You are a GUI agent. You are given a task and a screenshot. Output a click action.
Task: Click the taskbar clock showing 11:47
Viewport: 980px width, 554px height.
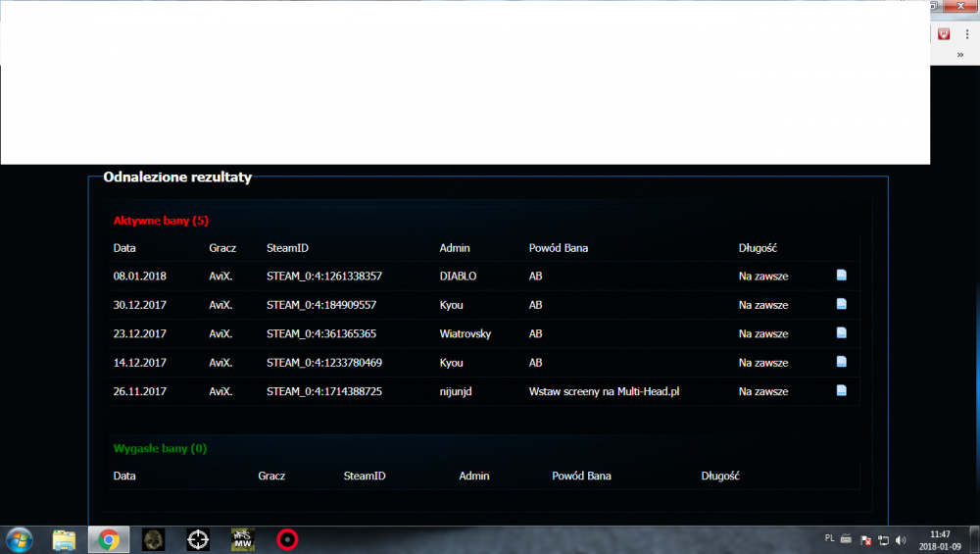coord(939,539)
